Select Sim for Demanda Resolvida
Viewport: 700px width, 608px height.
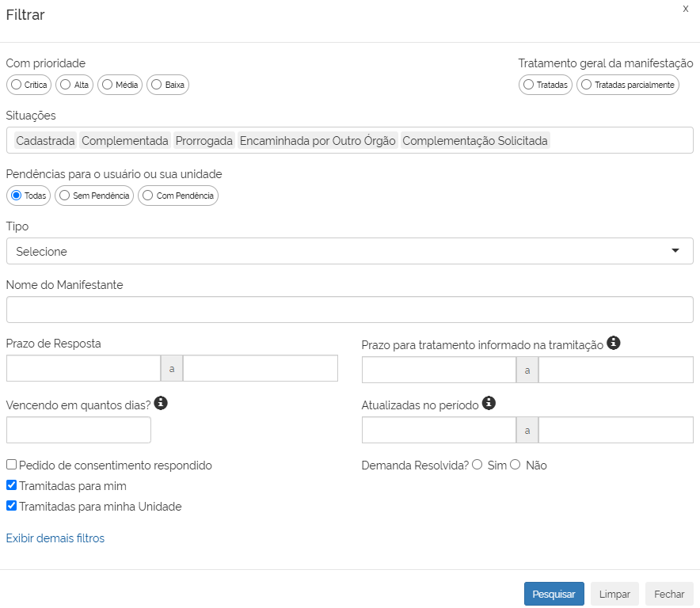pyautogui.click(x=477, y=465)
